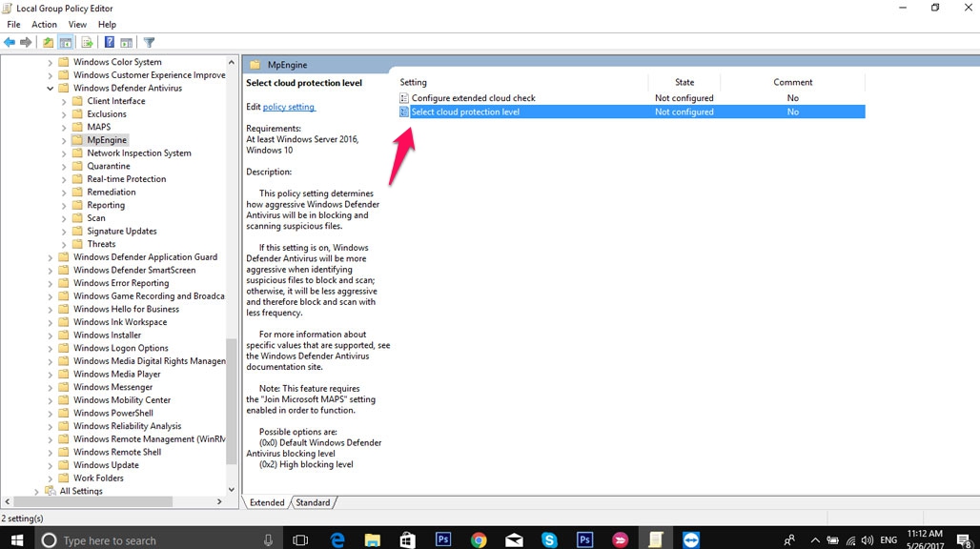Launch Microsoft Edge from taskbar
980x549 pixels.
337,539
